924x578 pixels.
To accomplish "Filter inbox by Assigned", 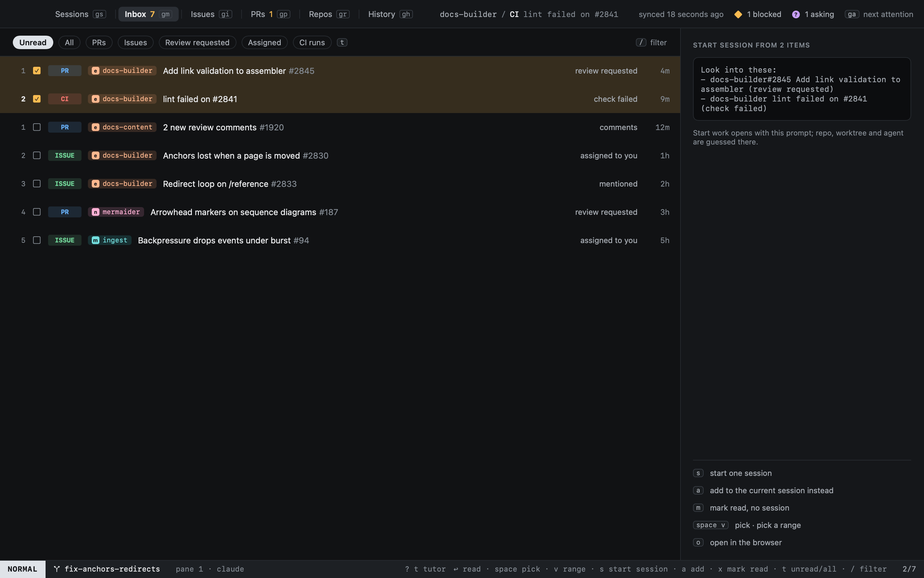I will 264,42.
